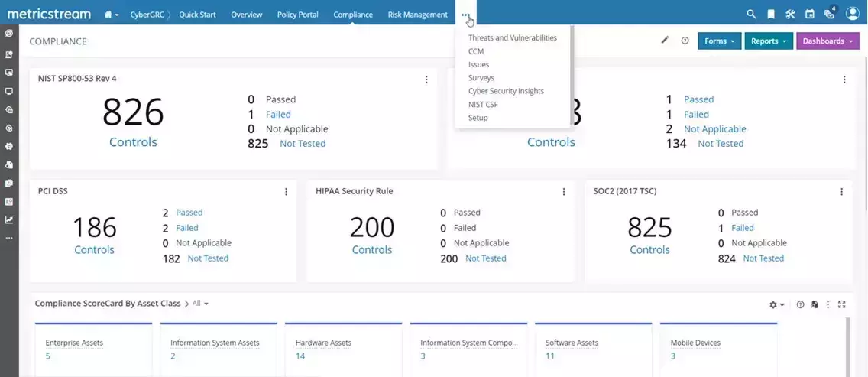Screen dimensions: 868x377
Task: Select NIST CSF in the overflow menu
Action: [483, 104]
